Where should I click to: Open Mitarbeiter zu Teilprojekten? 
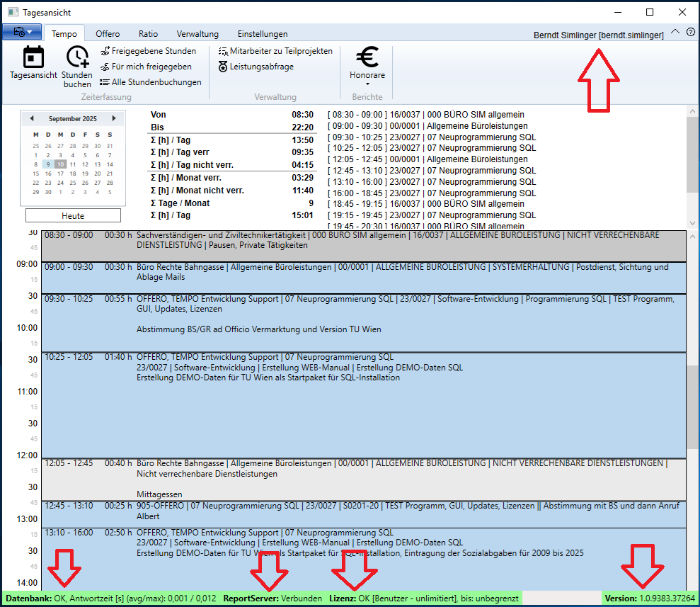click(x=275, y=51)
